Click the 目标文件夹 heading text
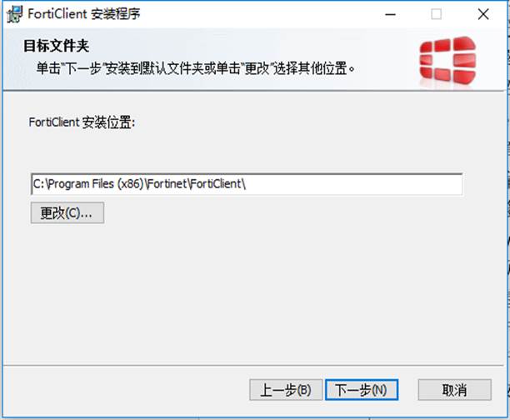Image resolution: width=510 pixels, height=420 pixels. tap(57, 46)
